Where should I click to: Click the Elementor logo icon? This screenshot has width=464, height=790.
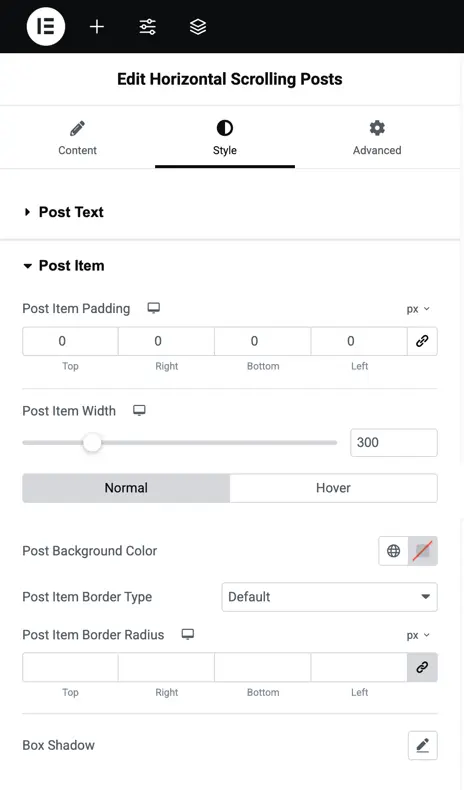coord(46,26)
